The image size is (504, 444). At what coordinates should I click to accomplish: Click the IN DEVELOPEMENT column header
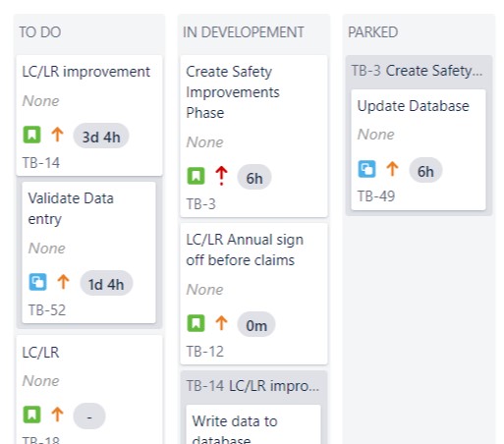click(244, 32)
